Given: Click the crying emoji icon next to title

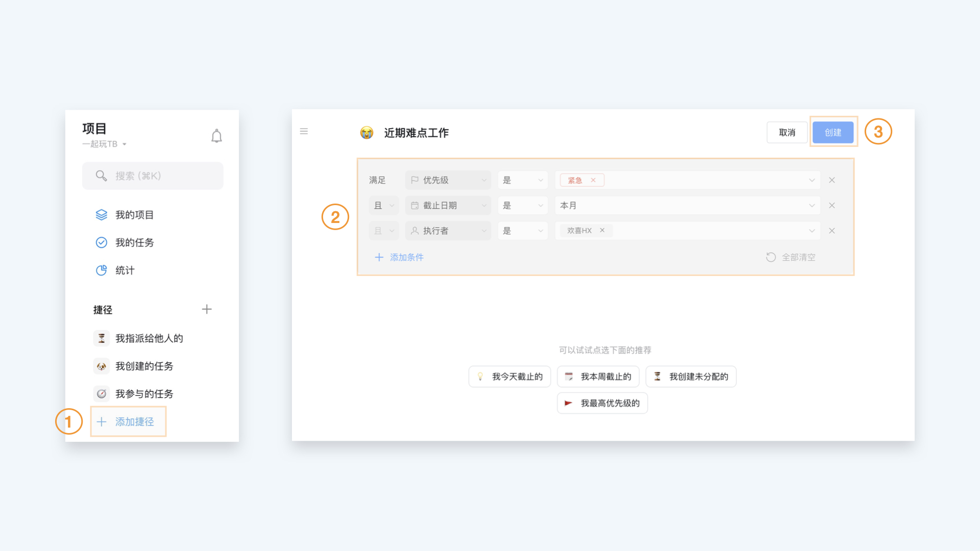Looking at the screenshot, I should coord(366,133).
